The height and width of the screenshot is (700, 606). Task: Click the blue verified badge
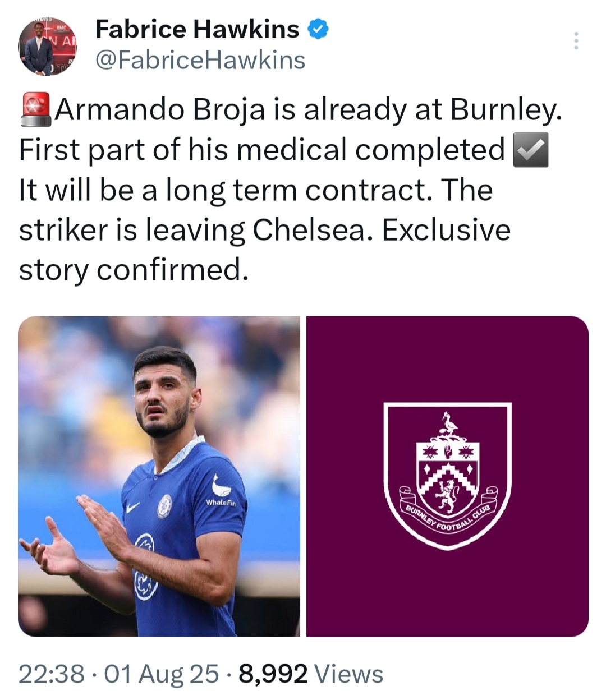[318, 29]
